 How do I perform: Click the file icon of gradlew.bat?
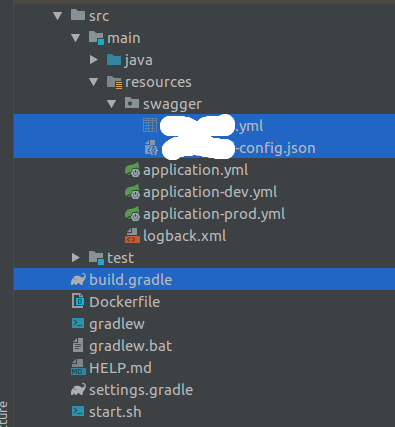(x=78, y=345)
